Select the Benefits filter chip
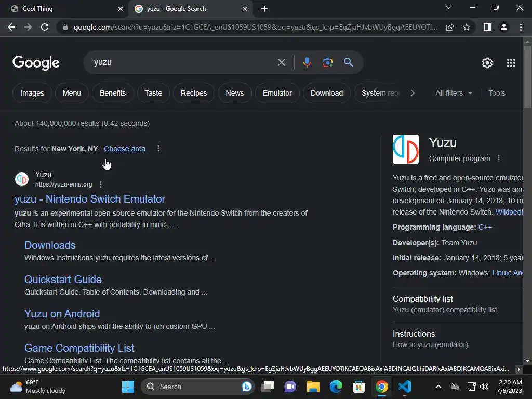532x399 pixels. (113, 93)
